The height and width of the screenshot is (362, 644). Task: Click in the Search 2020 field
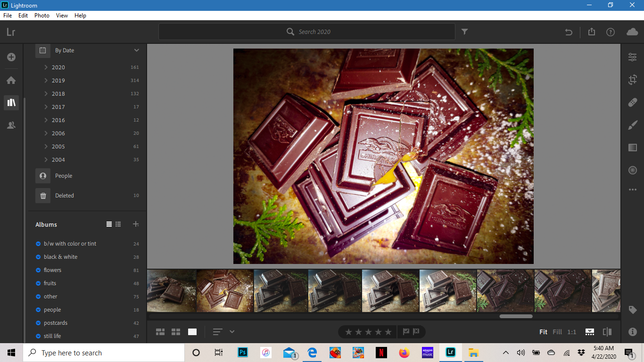pyautogui.click(x=307, y=32)
